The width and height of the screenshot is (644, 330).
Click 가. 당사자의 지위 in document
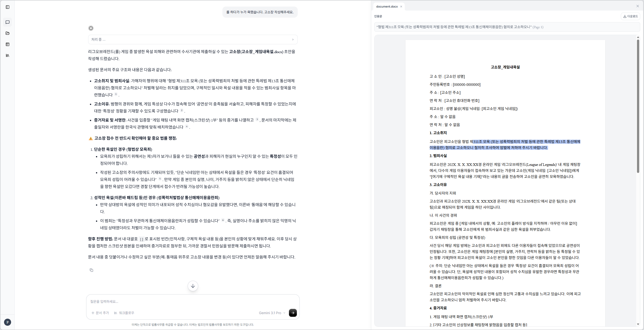[443, 193]
